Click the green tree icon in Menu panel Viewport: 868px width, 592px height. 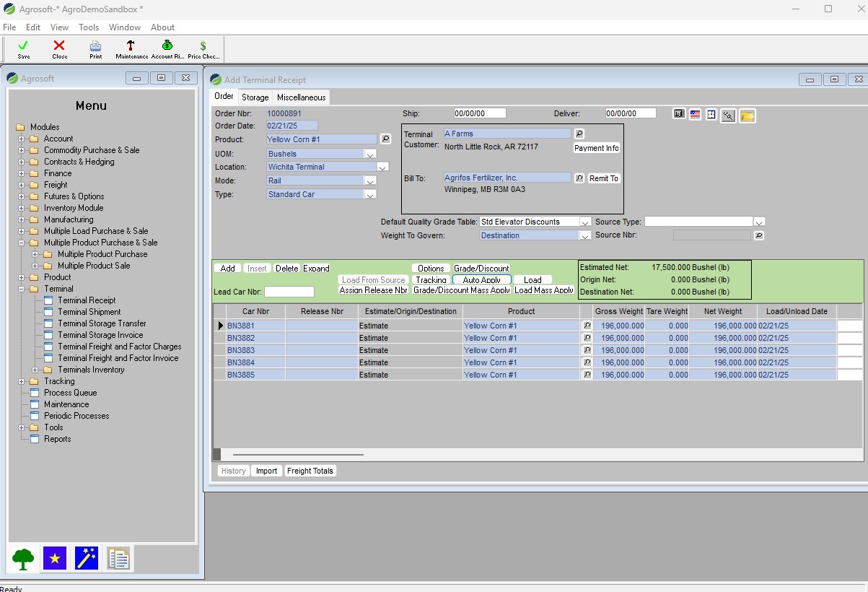pyautogui.click(x=23, y=558)
